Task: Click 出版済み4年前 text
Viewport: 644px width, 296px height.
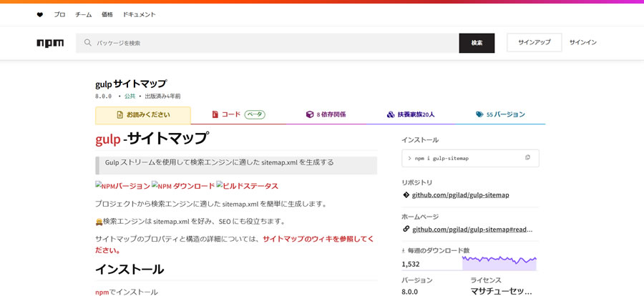Action: click(x=162, y=97)
